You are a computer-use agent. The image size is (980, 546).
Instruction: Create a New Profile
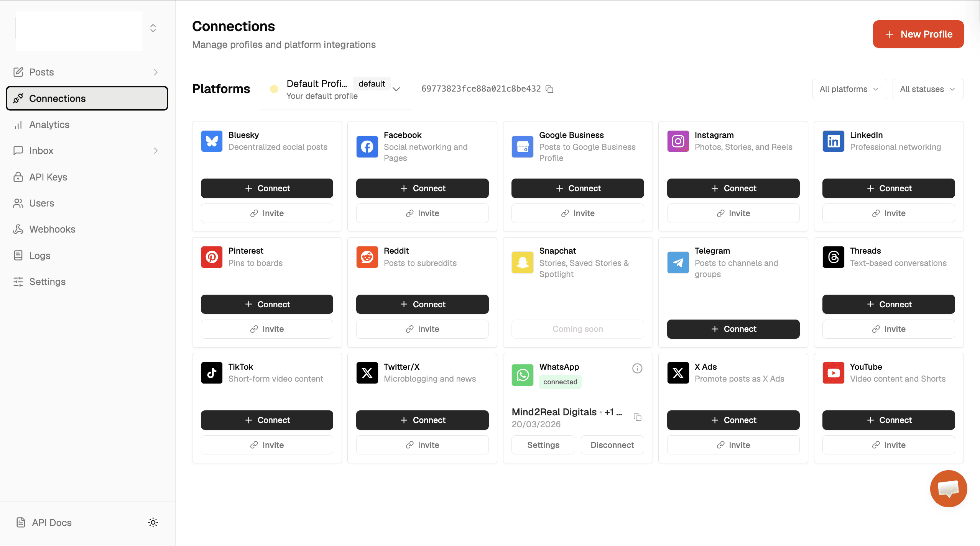(x=918, y=34)
